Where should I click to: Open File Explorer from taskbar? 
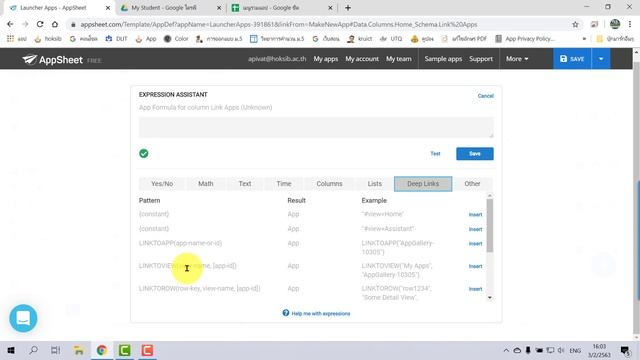pos(78,350)
